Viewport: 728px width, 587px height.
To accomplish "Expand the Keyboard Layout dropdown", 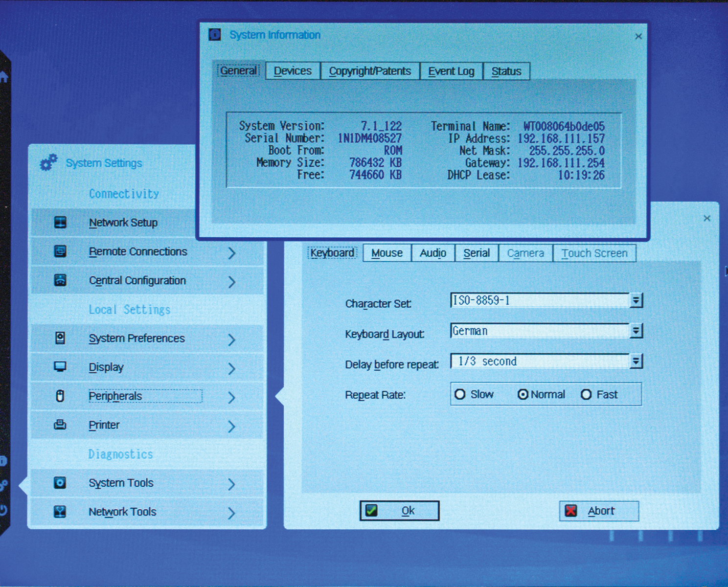I will point(637,331).
